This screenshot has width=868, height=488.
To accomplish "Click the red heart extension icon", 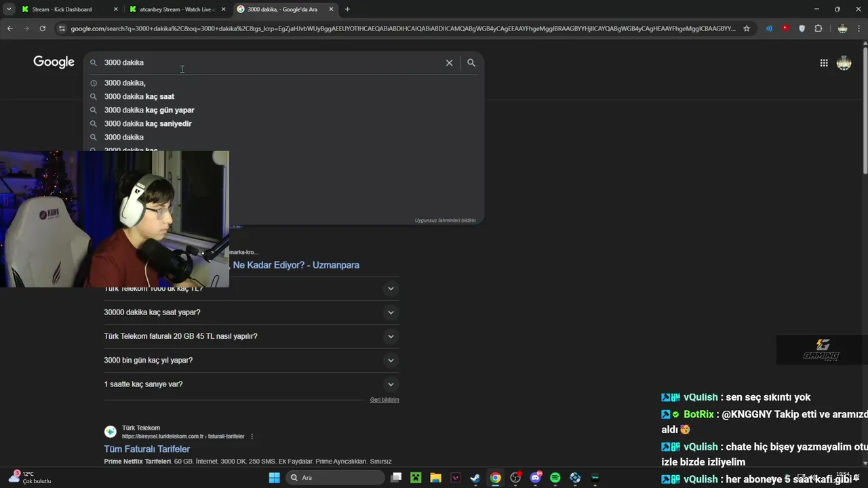I will coord(785,28).
